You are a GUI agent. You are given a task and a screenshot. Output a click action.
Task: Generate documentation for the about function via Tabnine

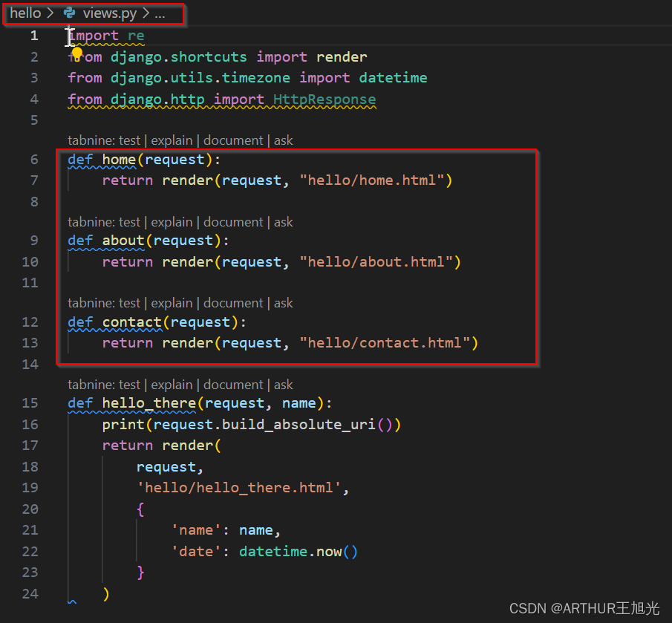pos(233,221)
